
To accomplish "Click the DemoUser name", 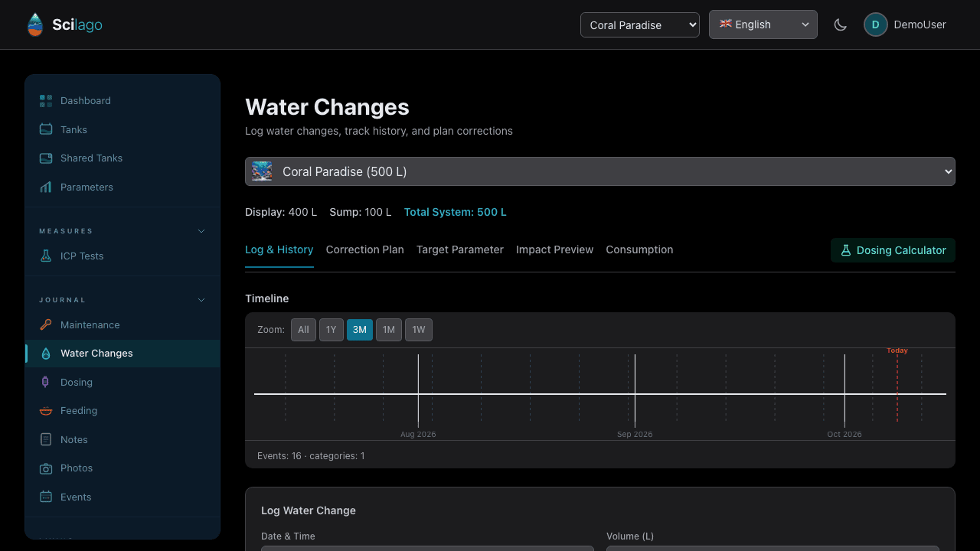I will point(920,24).
